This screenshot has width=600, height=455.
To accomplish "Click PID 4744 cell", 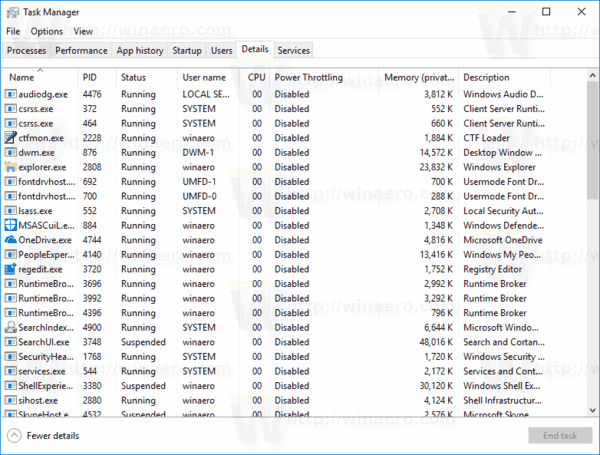I will point(92,240).
